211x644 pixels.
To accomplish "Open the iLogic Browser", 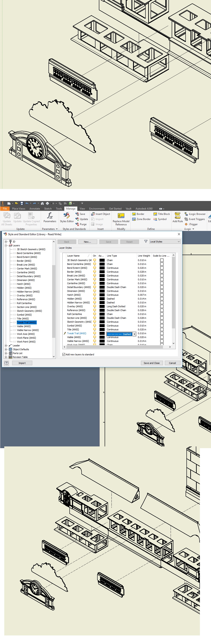I will tap(195, 214).
